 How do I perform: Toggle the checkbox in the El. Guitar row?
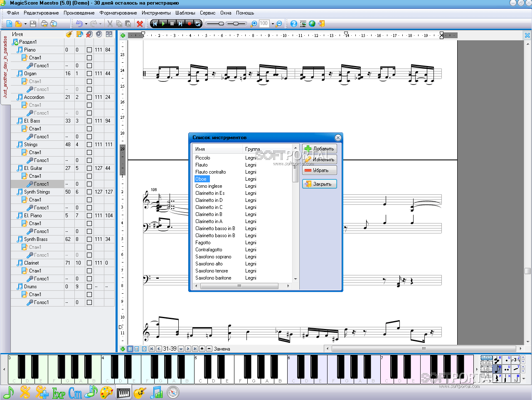pos(89,168)
